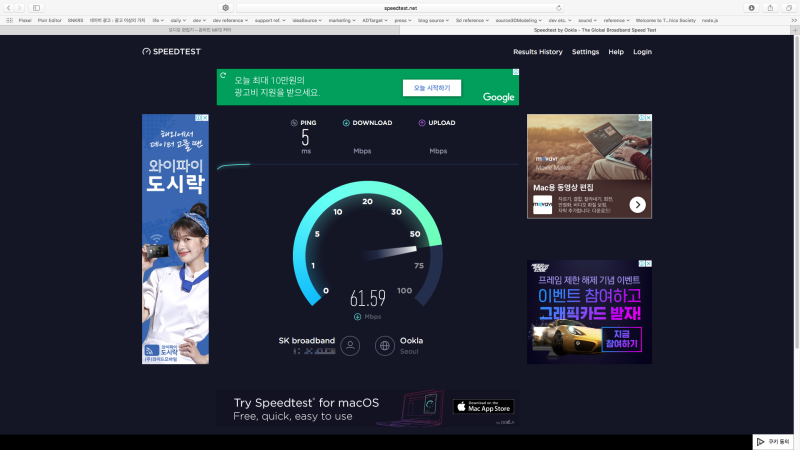Open the Share menu in Safari

click(770, 8)
